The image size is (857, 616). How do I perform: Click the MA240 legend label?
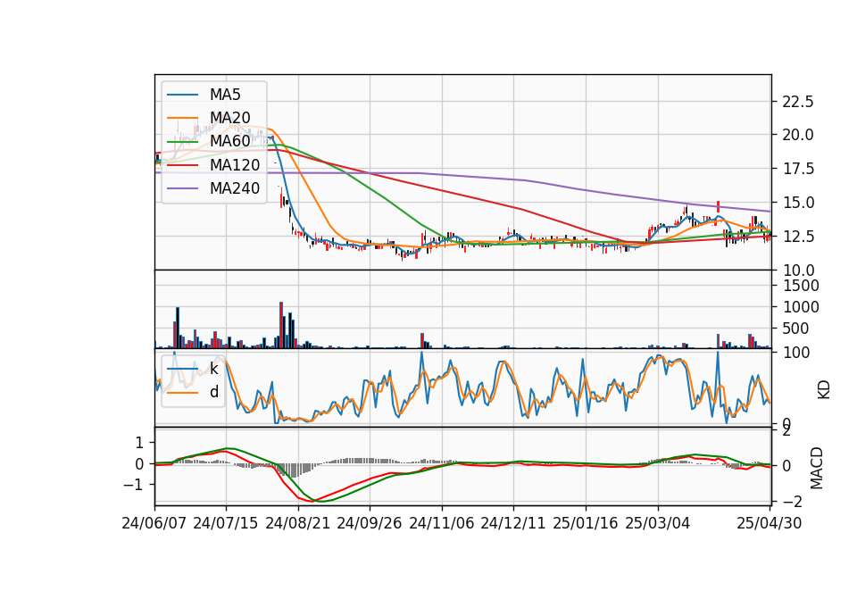[x=235, y=188]
